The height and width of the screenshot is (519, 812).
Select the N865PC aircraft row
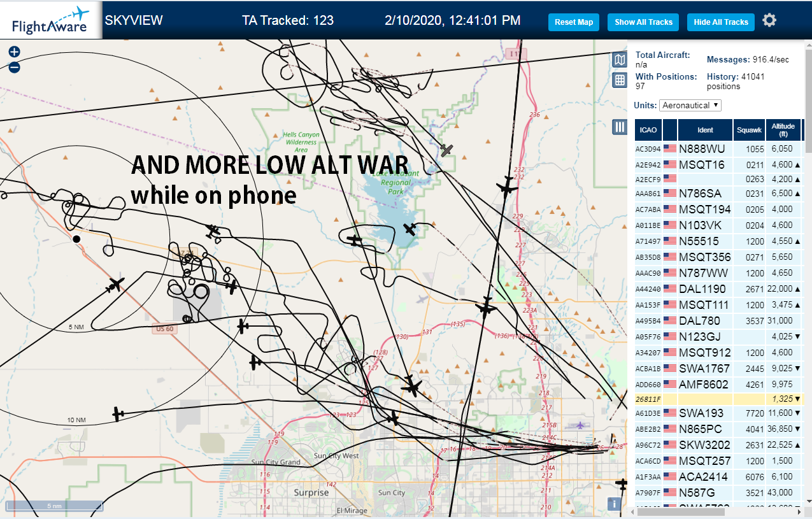pyautogui.click(x=718, y=429)
